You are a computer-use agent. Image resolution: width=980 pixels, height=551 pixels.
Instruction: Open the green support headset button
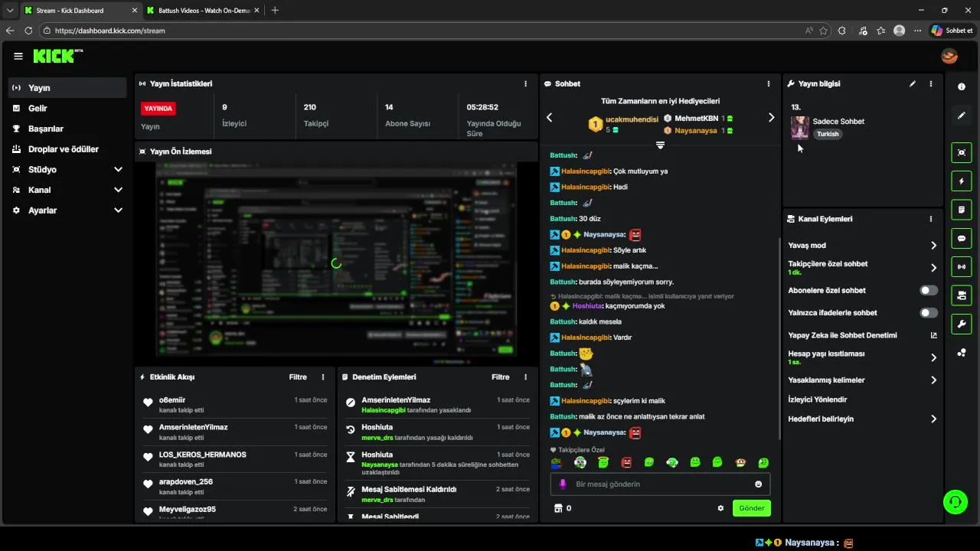[x=955, y=502]
